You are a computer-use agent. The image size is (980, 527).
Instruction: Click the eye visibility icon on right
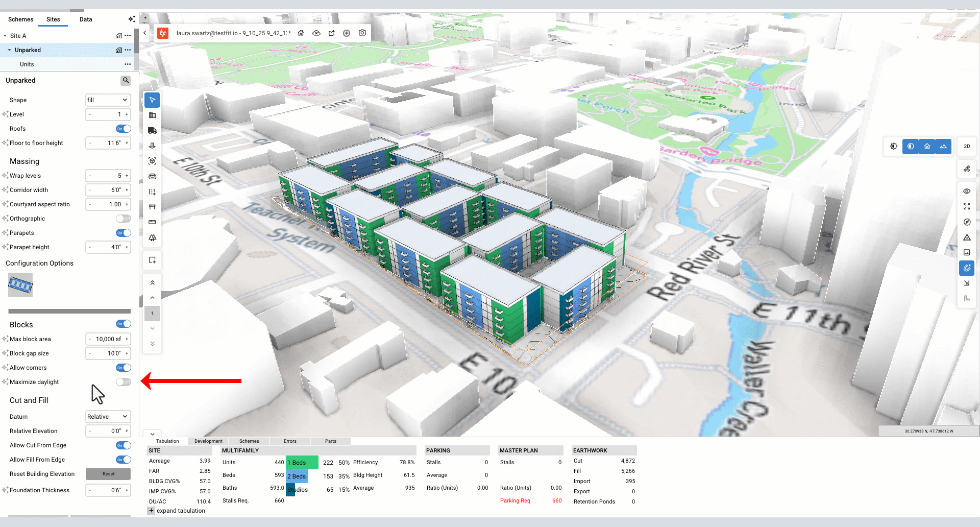click(x=967, y=191)
